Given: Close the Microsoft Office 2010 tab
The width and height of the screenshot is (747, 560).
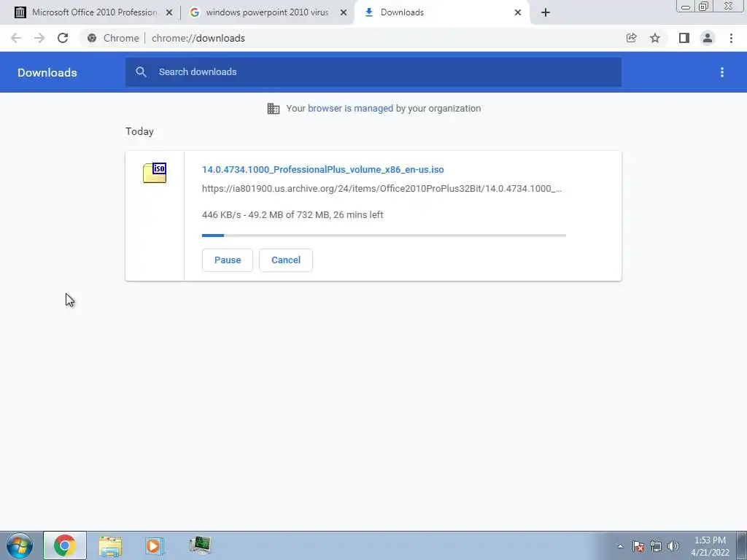Looking at the screenshot, I should coord(169,13).
